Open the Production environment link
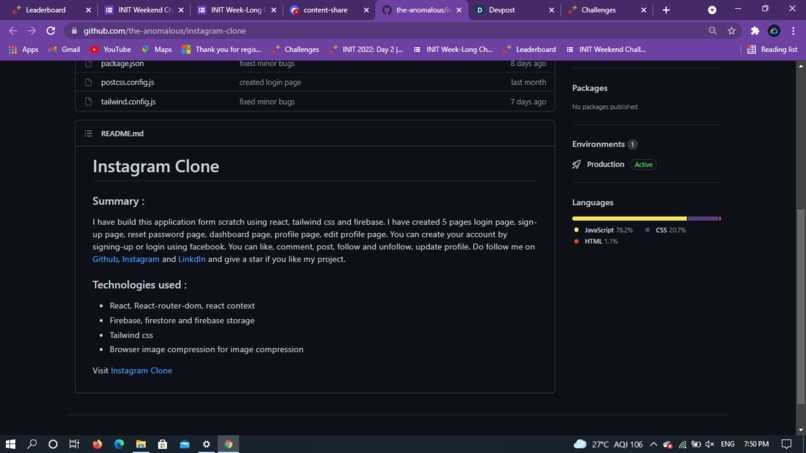The height and width of the screenshot is (453, 806). coord(605,165)
